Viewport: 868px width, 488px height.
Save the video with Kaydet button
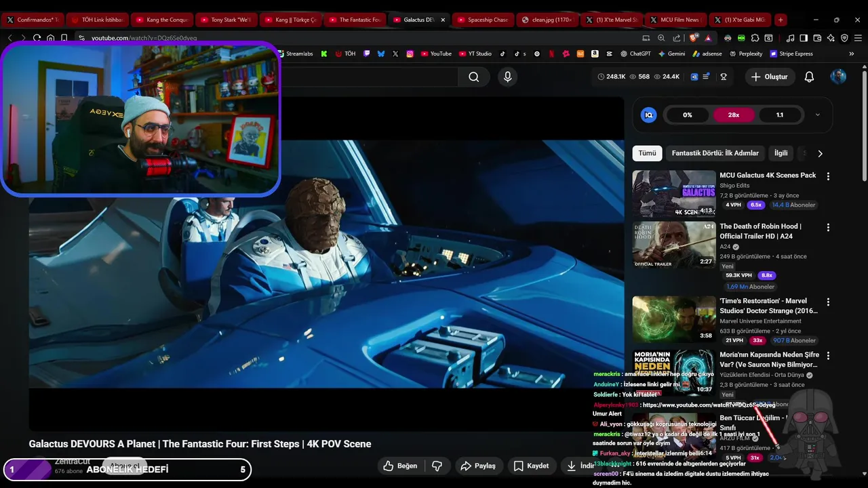click(x=531, y=466)
